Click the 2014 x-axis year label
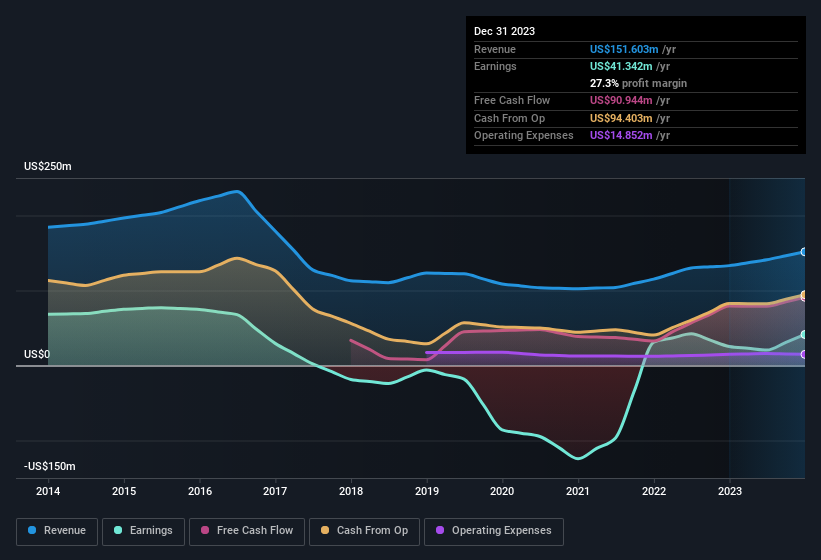Image resolution: width=821 pixels, height=560 pixels. pos(48,491)
